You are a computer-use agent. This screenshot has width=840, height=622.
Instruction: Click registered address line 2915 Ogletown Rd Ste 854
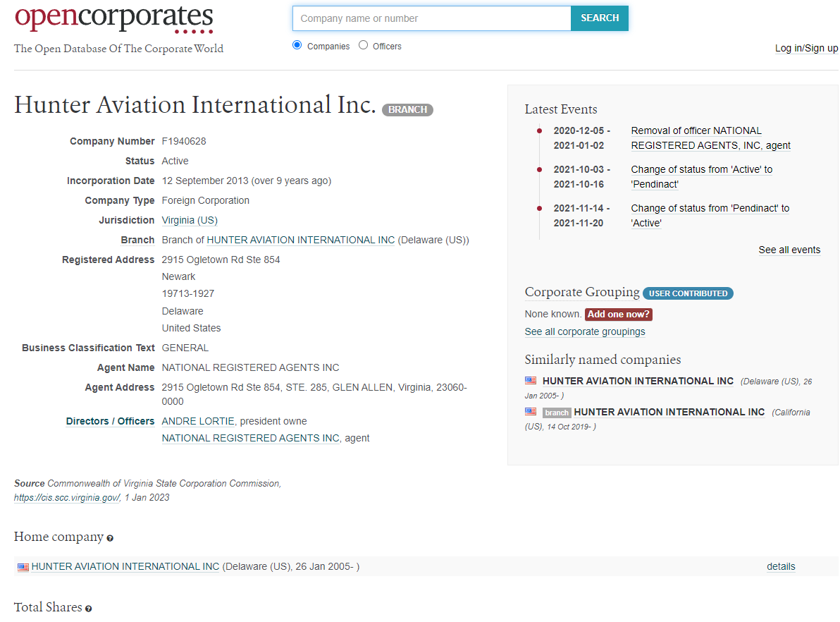click(221, 260)
